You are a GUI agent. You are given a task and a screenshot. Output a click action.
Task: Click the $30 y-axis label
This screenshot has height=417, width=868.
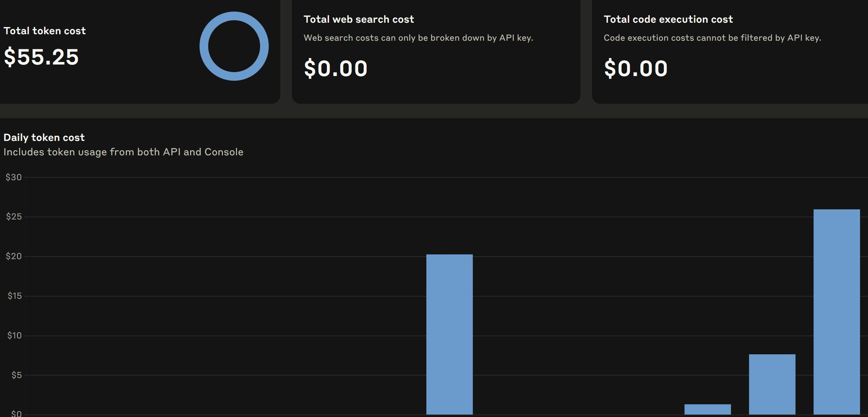14,177
